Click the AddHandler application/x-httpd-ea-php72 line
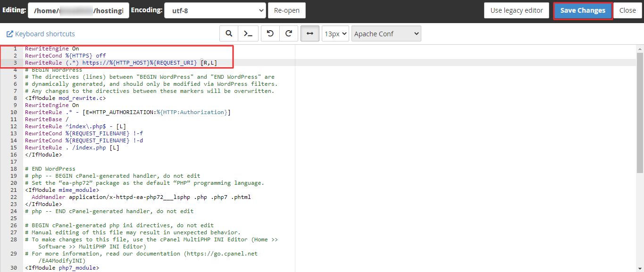This screenshot has width=644, height=272. (141, 197)
